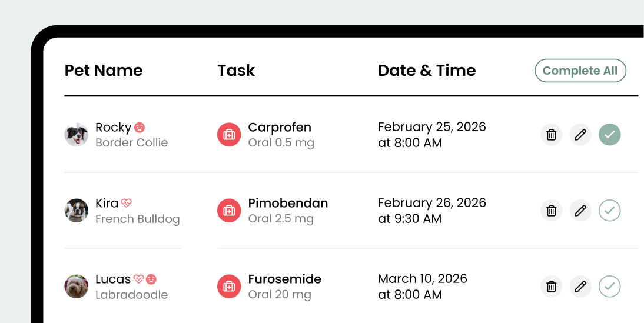Open Lucas's Labradoodle avatar photo
The height and width of the screenshot is (323, 644).
click(77, 287)
